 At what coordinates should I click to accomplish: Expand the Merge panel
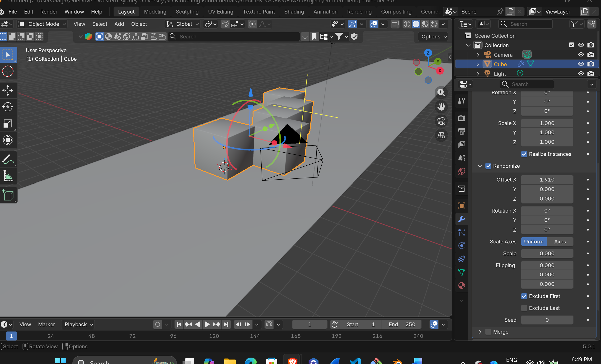tap(480, 331)
